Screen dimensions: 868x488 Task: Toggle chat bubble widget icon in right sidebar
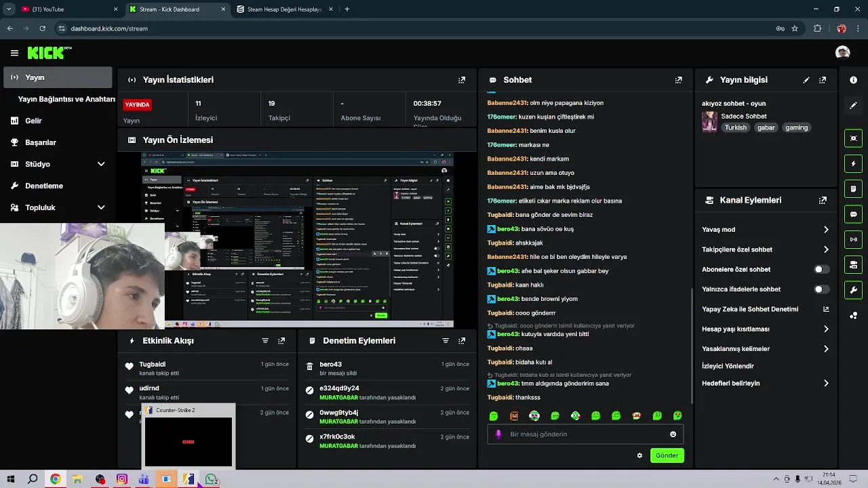[853, 214]
